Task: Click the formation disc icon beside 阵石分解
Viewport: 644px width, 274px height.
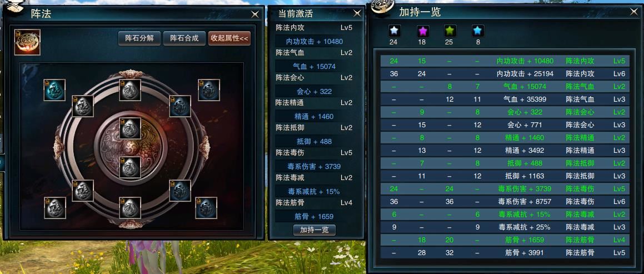Action: (x=28, y=42)
